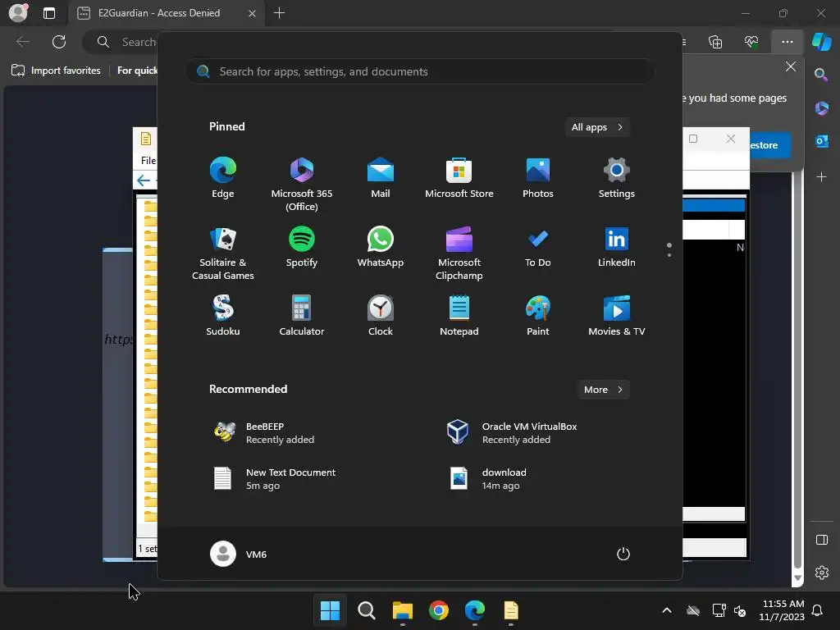Image resolution: width=840 pixels, height=630 pixels.
Task: Open Spotify
Action: [302, 247]
